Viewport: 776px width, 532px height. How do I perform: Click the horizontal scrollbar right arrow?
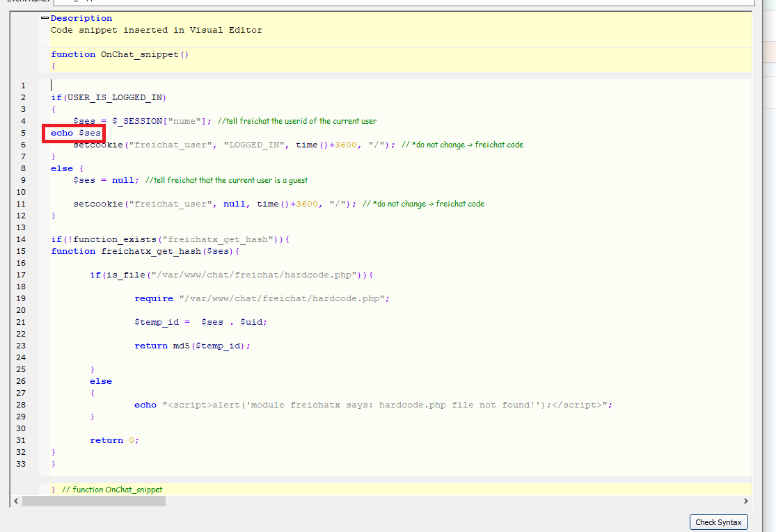pos(746,501)
